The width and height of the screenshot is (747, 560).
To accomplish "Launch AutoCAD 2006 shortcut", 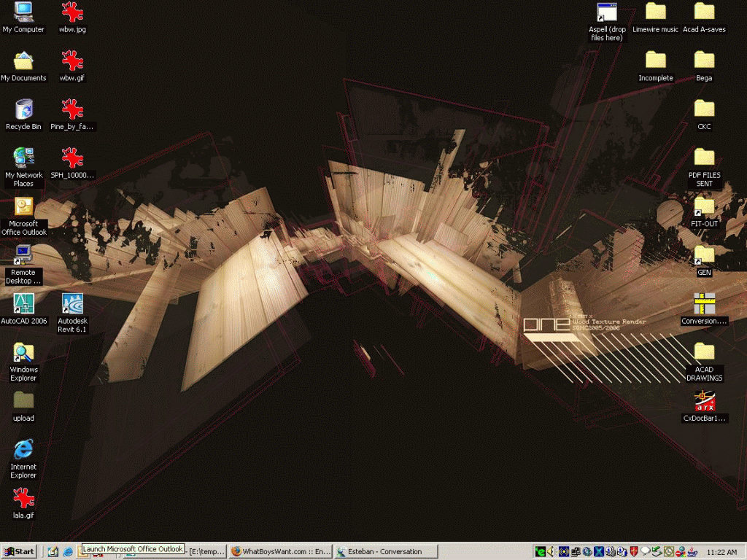I will (24, 309).
